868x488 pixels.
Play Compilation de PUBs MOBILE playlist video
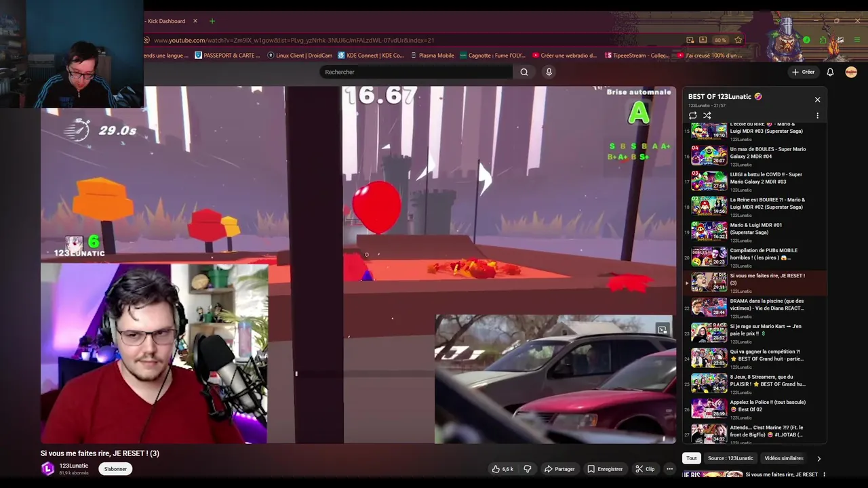(756, 257)
